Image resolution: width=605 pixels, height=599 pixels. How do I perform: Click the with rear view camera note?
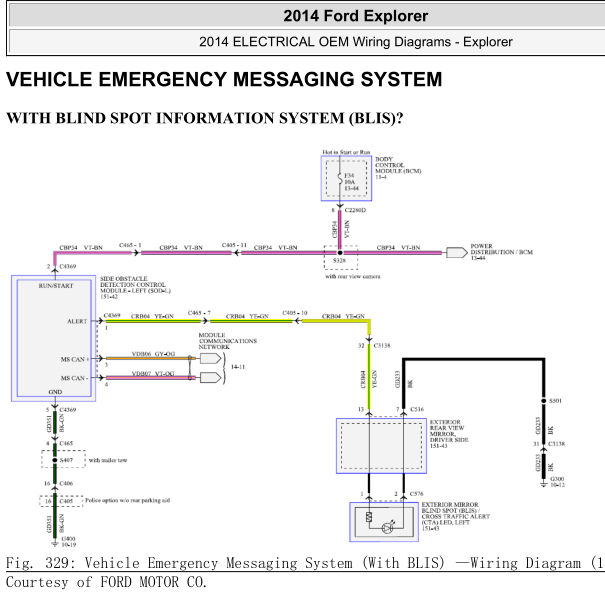(353, 276)
